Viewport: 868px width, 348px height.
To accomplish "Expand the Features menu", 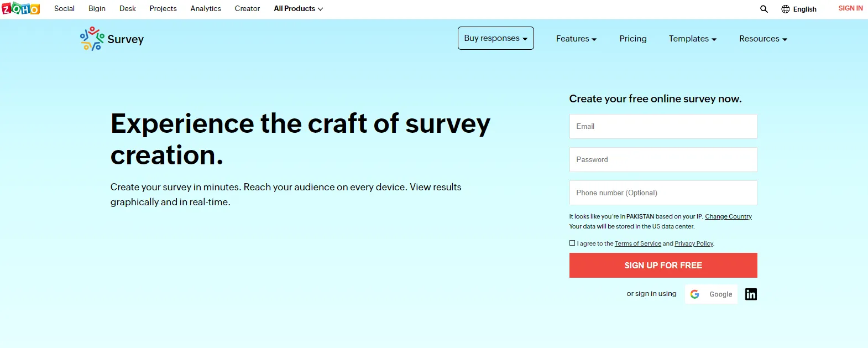I will 576,39.
